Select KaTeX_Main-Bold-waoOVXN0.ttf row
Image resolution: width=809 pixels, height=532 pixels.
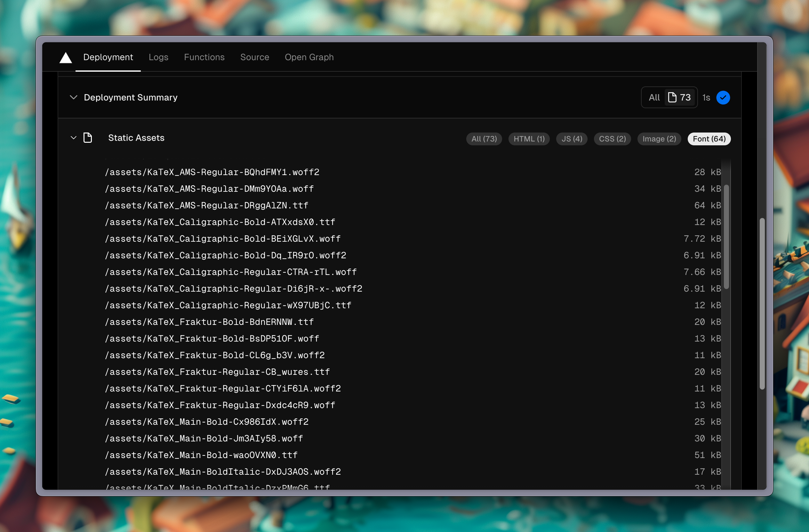coord(413,455)
